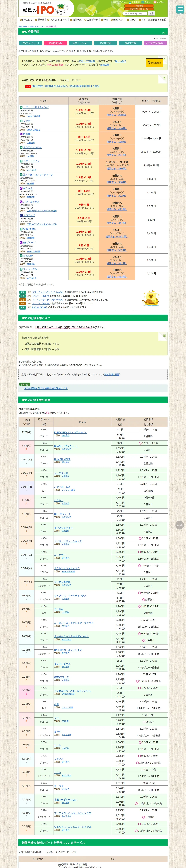Switch to the 資金管理帳 tab
Image resolution: width=186 pixels, height=868 pixels.
[130, 43]
